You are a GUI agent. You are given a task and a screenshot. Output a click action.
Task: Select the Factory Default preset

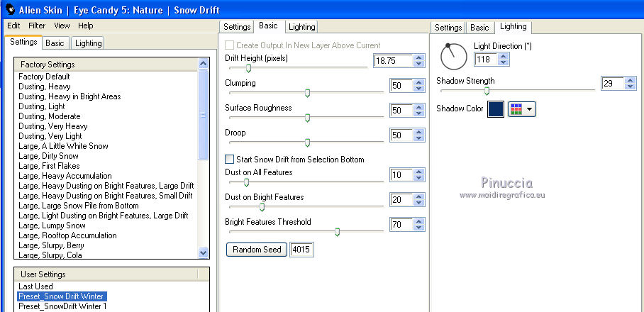tap(44, 77)
